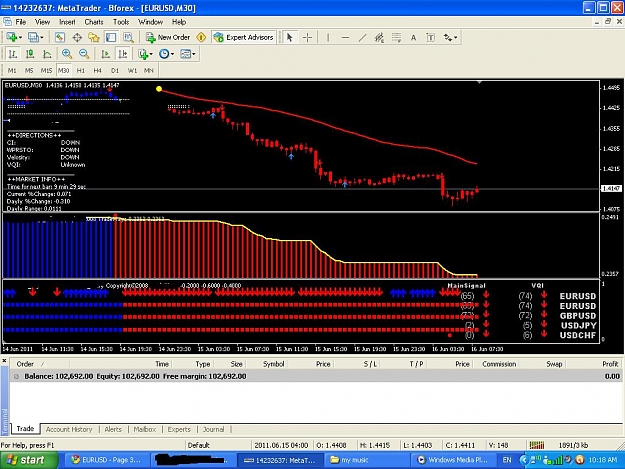Open the Tools menu
Image resolution: width=625 pixels, height=469 pixels.
121,22
